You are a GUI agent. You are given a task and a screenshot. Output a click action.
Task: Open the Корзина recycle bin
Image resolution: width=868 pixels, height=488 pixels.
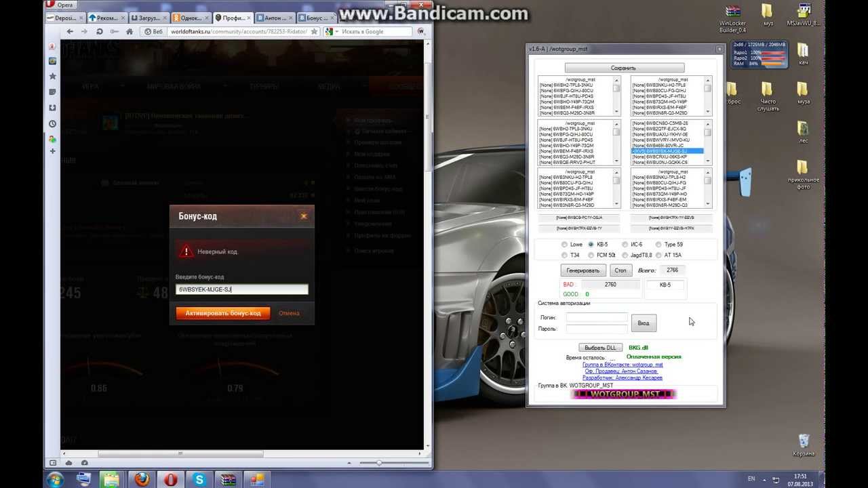pyautogui.click(x=804, y=445)
